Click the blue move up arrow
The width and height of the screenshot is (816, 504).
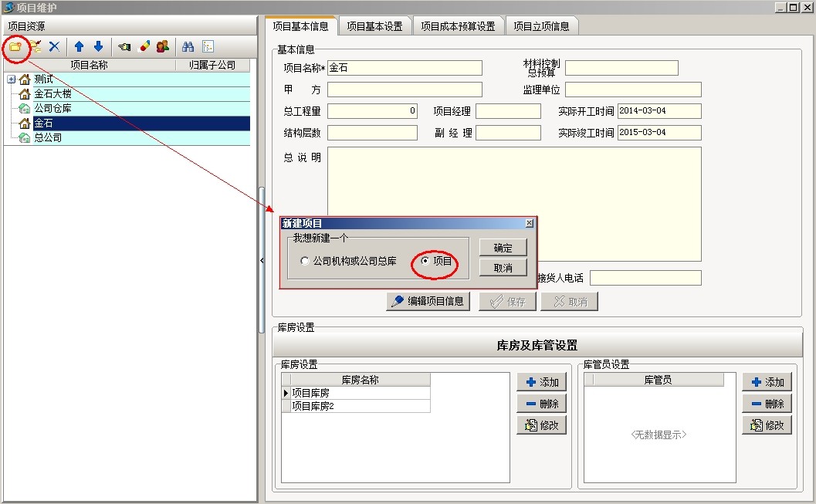[79, 46]
